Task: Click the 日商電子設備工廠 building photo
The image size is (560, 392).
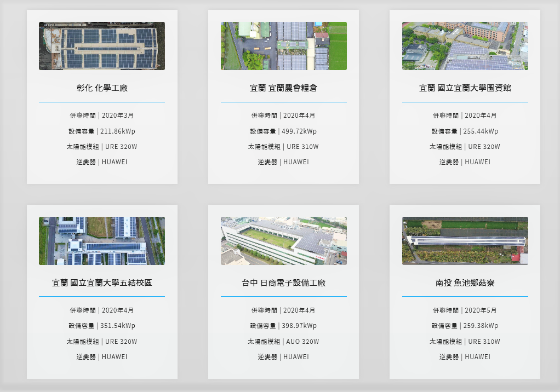Action: (x=283, y=241)
